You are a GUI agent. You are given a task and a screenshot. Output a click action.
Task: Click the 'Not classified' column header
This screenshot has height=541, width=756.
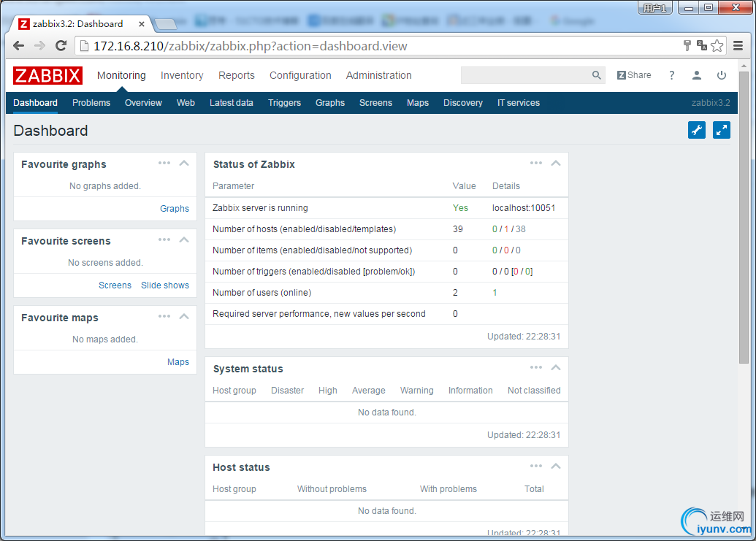tap(534, 390)
